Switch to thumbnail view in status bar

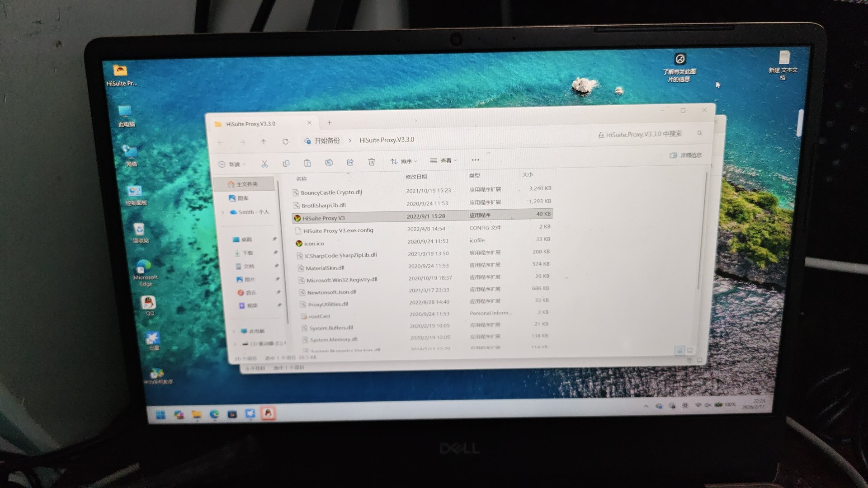coord(690,350)
